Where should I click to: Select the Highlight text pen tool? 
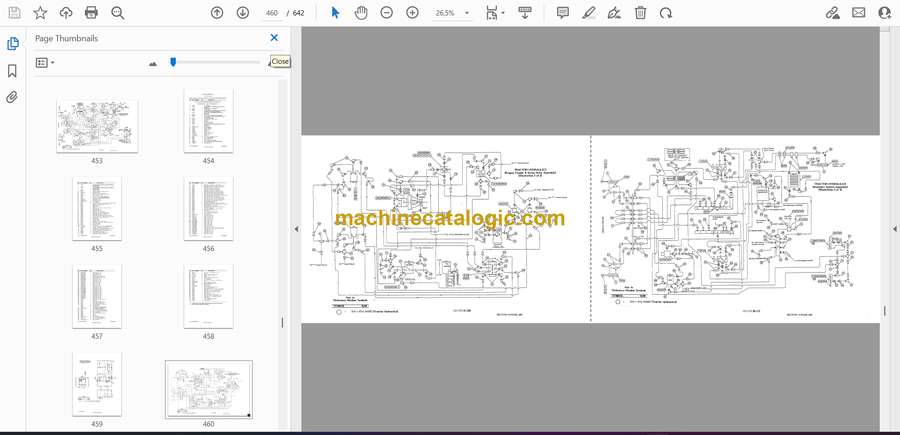[x=589, y=13]
